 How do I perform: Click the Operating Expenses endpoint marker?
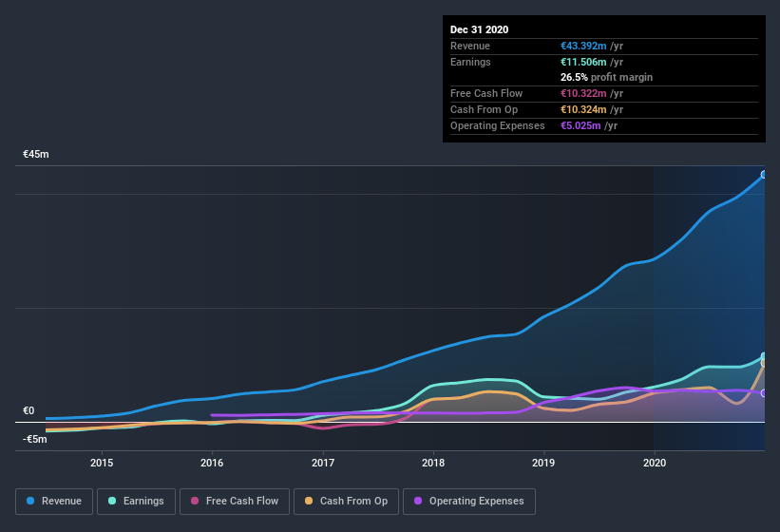tap(764, 393)
